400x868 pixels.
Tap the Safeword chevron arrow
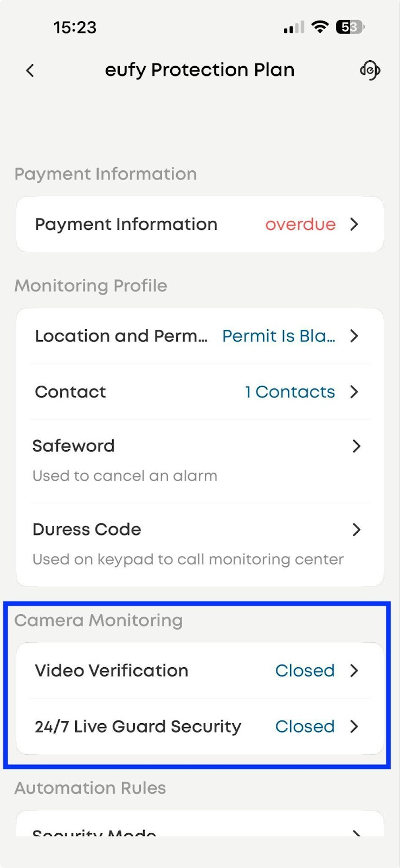[356, 446]
